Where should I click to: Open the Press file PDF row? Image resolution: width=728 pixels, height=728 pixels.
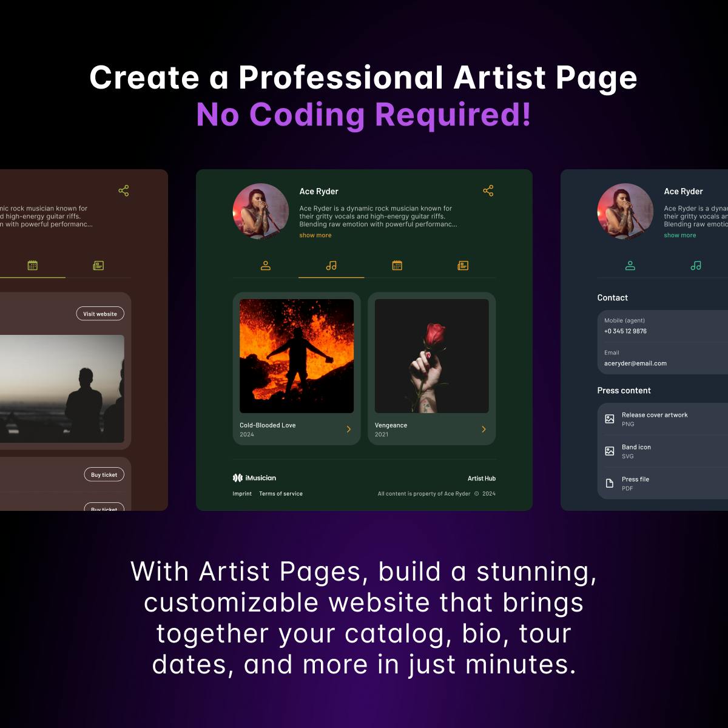tap(662, 484)
